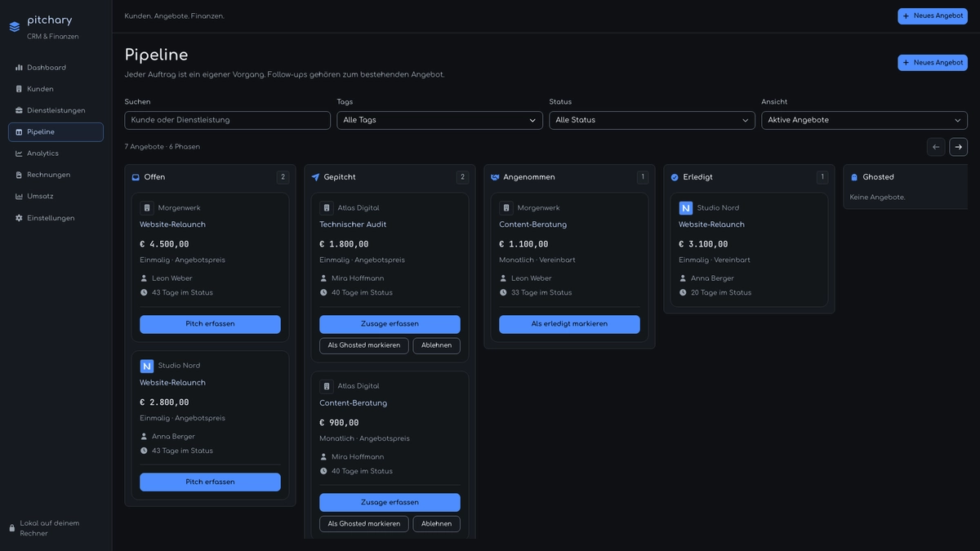This screenshot has height=551, width=980.
Task: Open Dashboard in the sidebar
Action: [56, 68]
